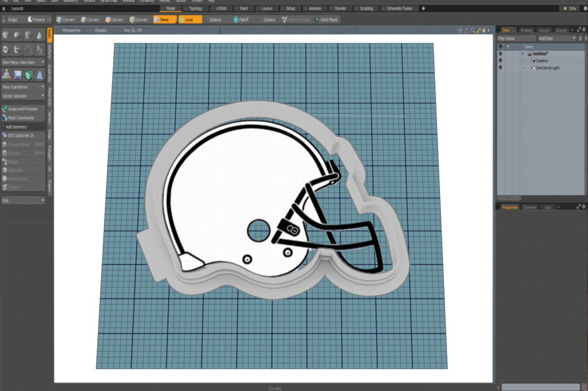This screenshot has height=391, width=588.
Task: Maximize the Properties panel
Action: click(579, 207)
